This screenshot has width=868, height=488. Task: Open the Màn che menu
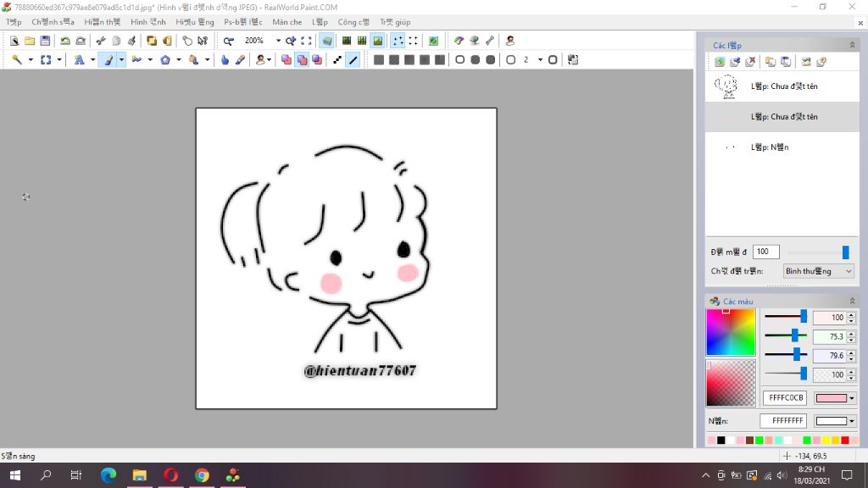(x=287, y=22)
